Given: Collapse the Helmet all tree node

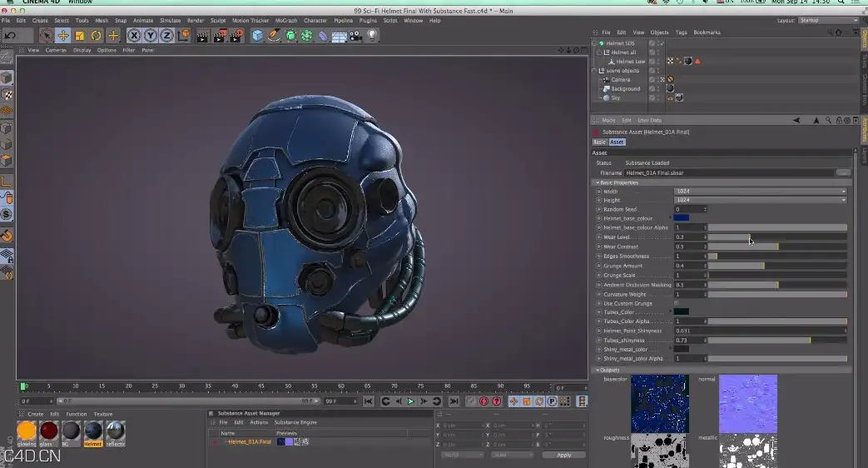Looking at the screenshot, I should (x=599, y=52).
